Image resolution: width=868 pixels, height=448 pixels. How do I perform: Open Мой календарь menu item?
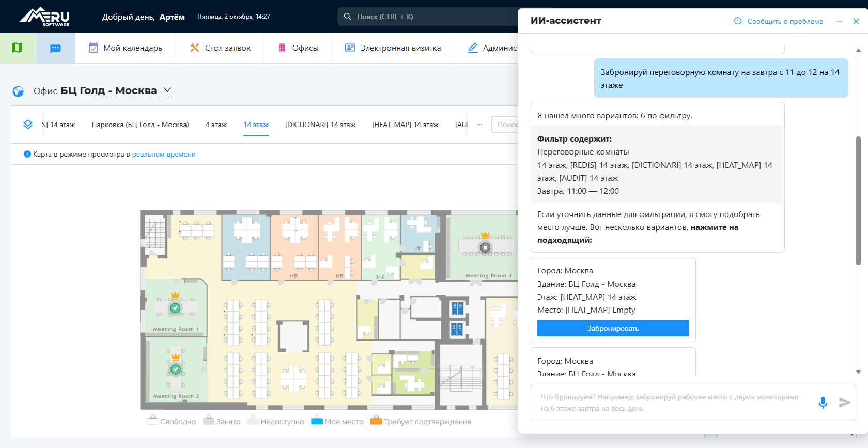[125, 48]
